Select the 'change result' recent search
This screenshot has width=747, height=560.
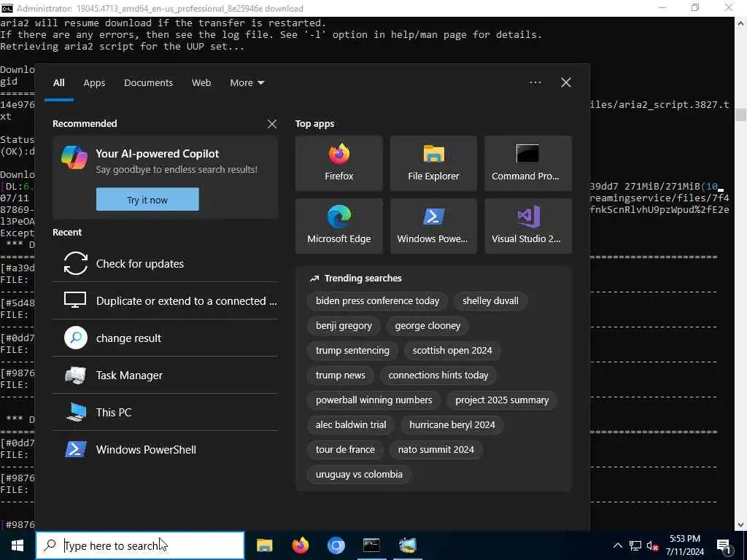[165, 338]
